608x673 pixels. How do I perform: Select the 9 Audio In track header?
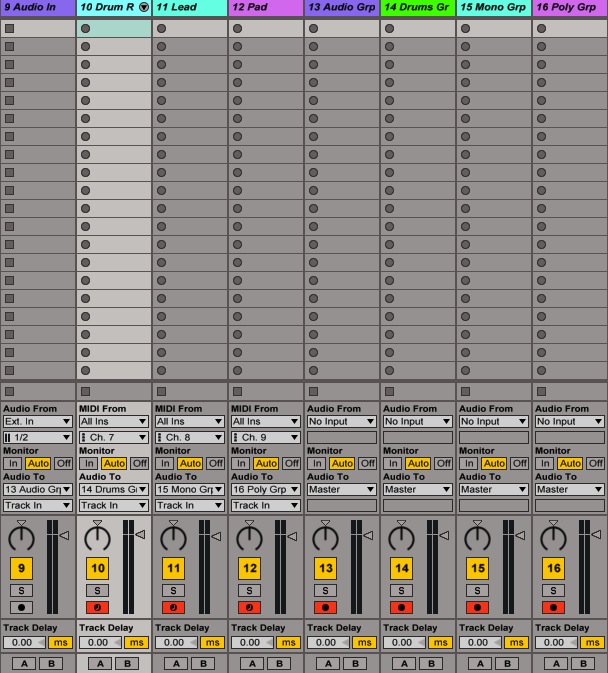pyautogui.click(x=38, y=7)
